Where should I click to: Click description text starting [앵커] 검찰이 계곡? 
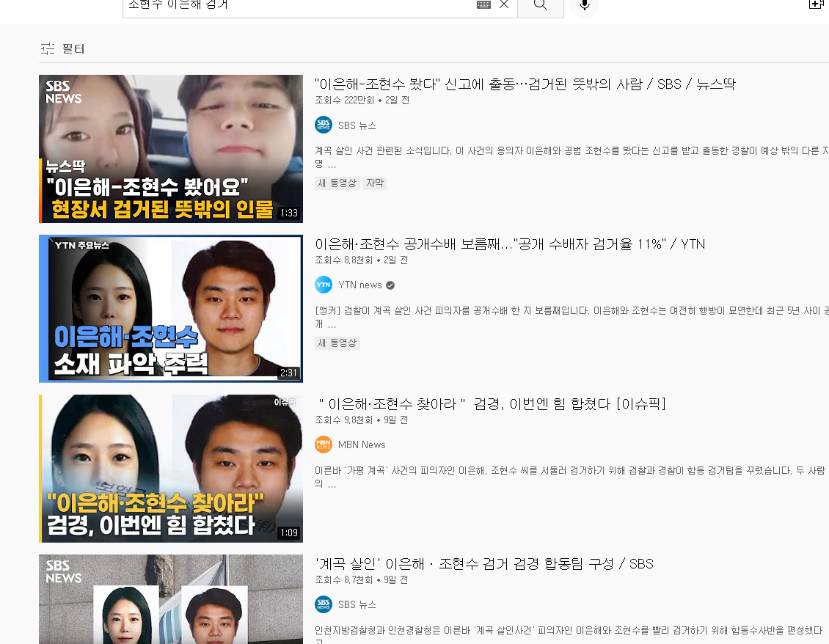pos(571,318)
